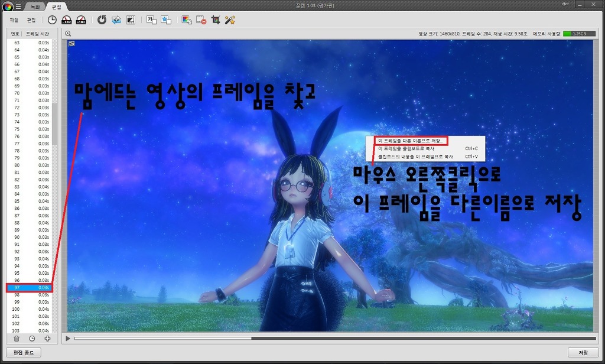Image resolution: width=605 pixels, height=364 pixels.
Task: Select frame 101 in the list
Action: pyautogui.click(x=30, y=317)
